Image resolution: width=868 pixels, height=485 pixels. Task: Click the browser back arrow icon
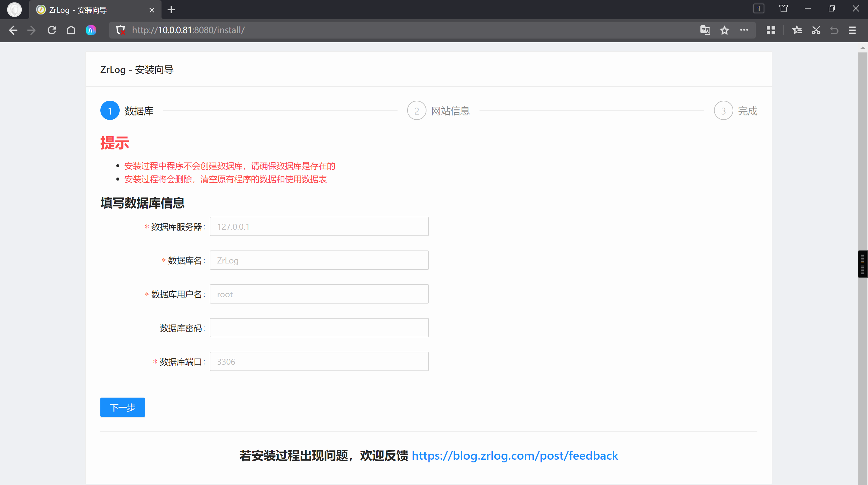[13, 30]
